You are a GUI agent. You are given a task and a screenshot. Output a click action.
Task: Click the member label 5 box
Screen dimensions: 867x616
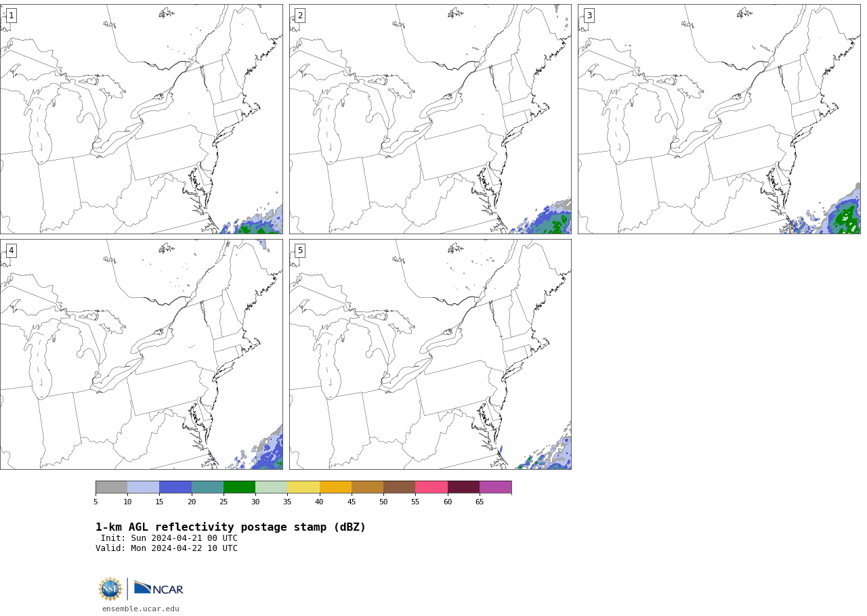pyautogui.click(x=300, y=250)
